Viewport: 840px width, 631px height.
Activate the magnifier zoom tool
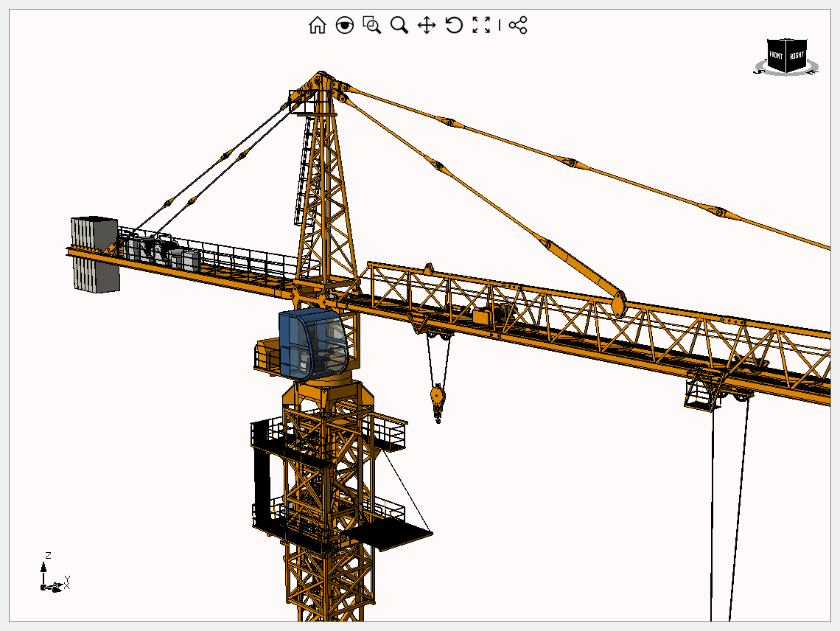[399, 26]
